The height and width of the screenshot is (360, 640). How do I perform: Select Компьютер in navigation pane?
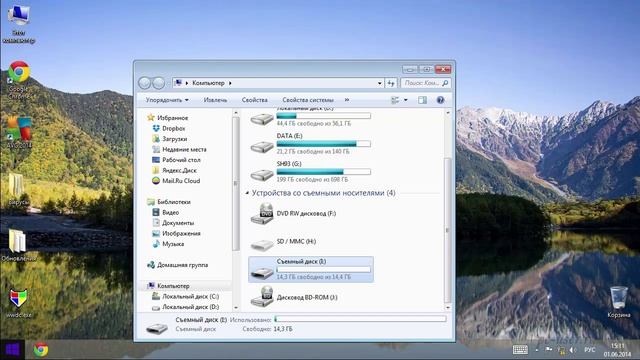(x=168, y=286)
